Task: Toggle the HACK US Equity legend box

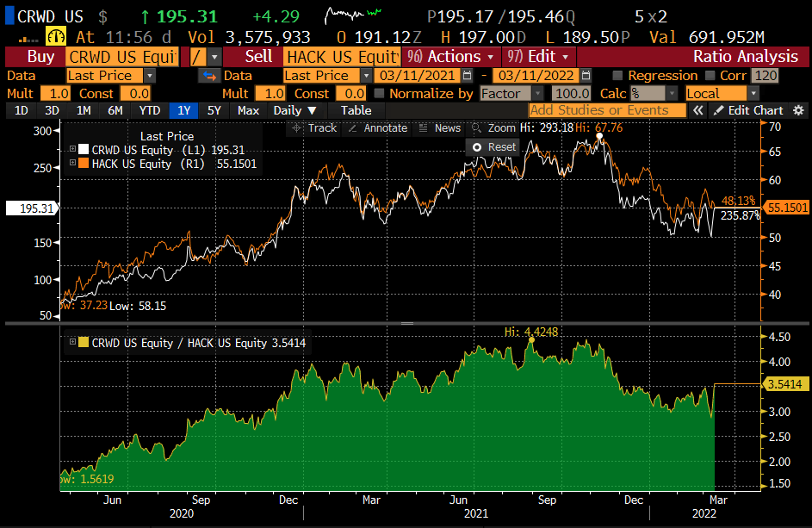Action: [x=73, y=163]
